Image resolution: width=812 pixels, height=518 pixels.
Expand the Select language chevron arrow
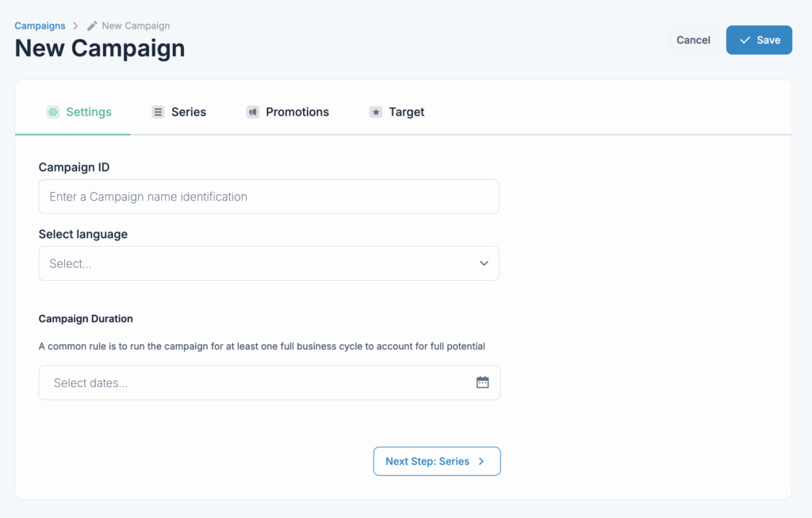click(484, 263)
